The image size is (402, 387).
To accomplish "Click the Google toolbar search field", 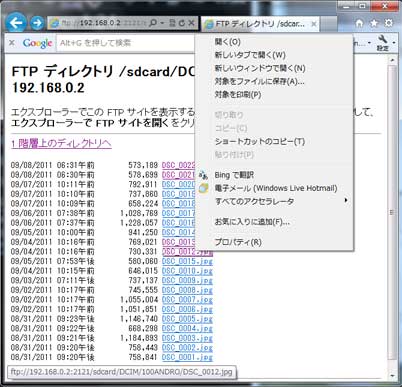I will coord(126,43).
